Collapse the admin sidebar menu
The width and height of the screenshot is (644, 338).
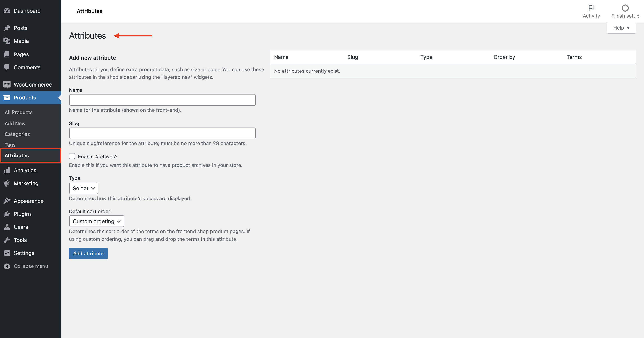coord(30,266)
